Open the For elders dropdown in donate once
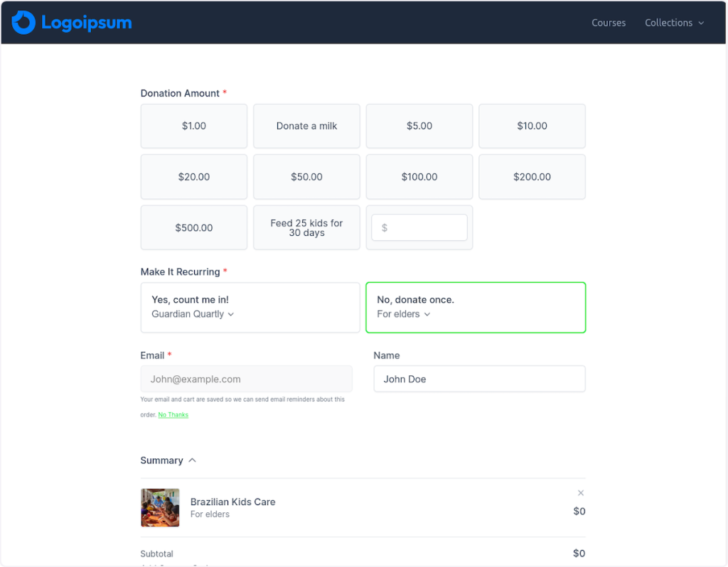 click(x=403, y=314)
